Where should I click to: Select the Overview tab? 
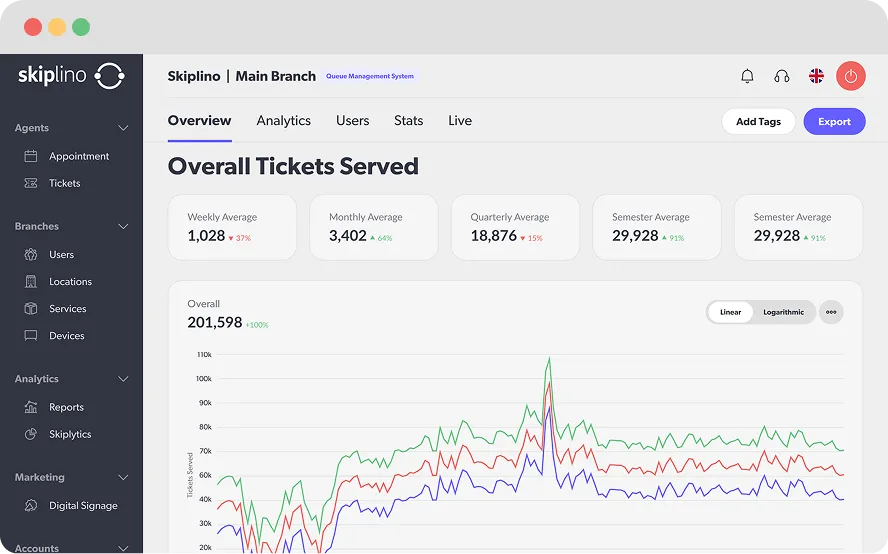[x=199, y=121]
